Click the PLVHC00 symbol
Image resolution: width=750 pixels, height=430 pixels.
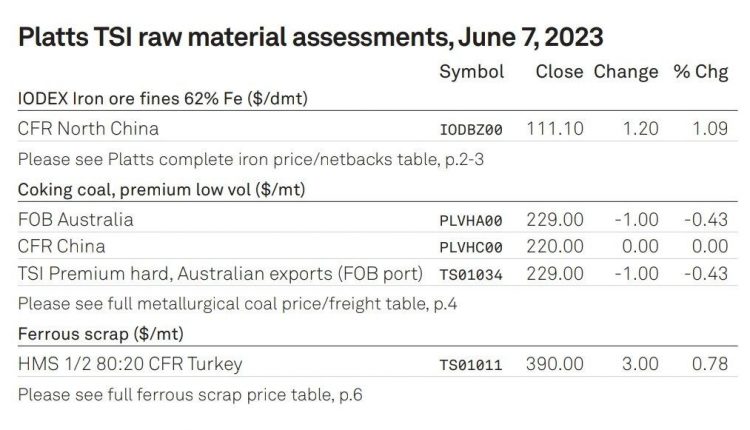[x=471, y=247]
